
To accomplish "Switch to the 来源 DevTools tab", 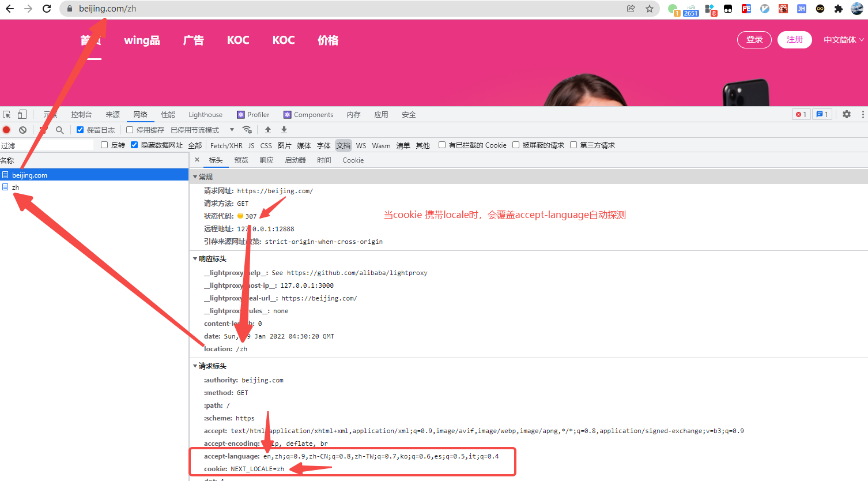I will click(113, 114).
